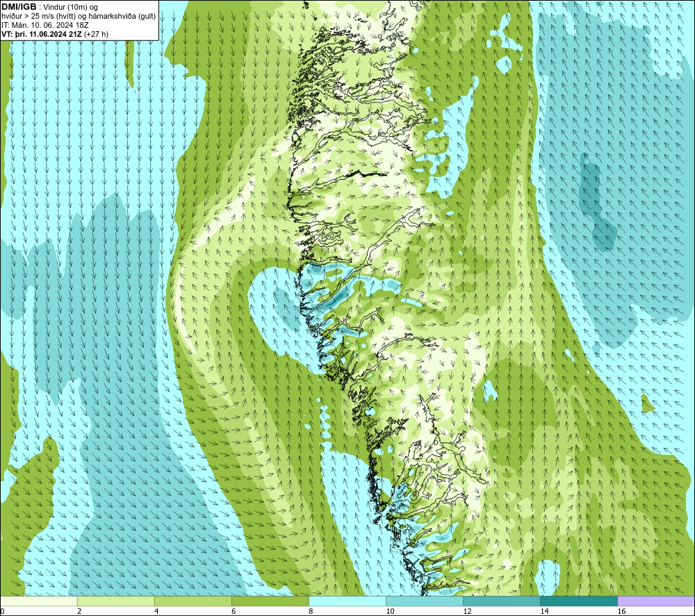The width and height of the screenshot is (695, 616).
Task: Click the pale cream 0–2 colorbar swatch
Action: click(x=38, y=601)
